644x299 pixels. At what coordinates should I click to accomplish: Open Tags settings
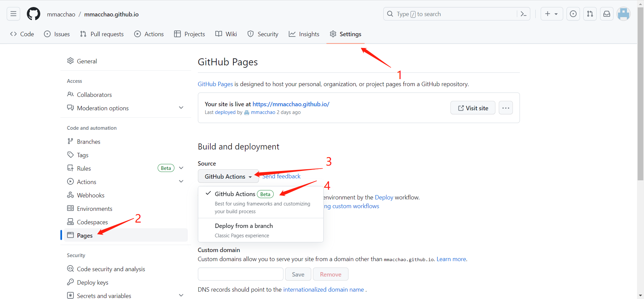point(126,155)
